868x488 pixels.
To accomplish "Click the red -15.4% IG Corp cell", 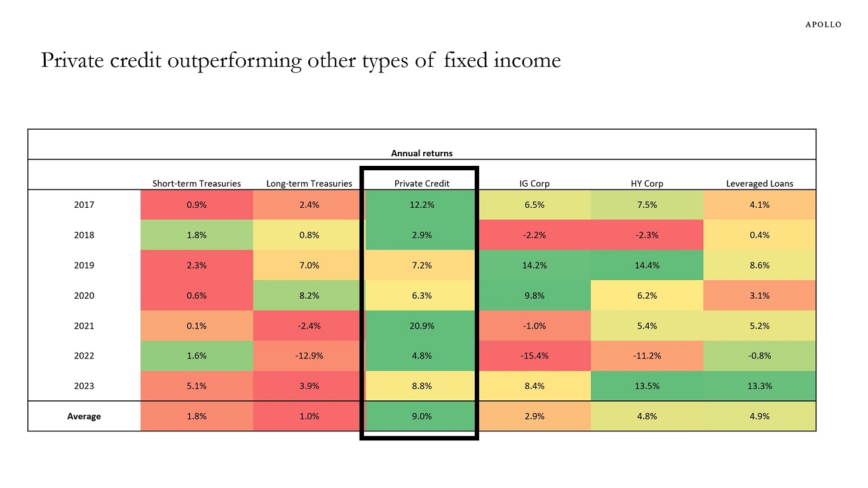I will tap(534, 356).
